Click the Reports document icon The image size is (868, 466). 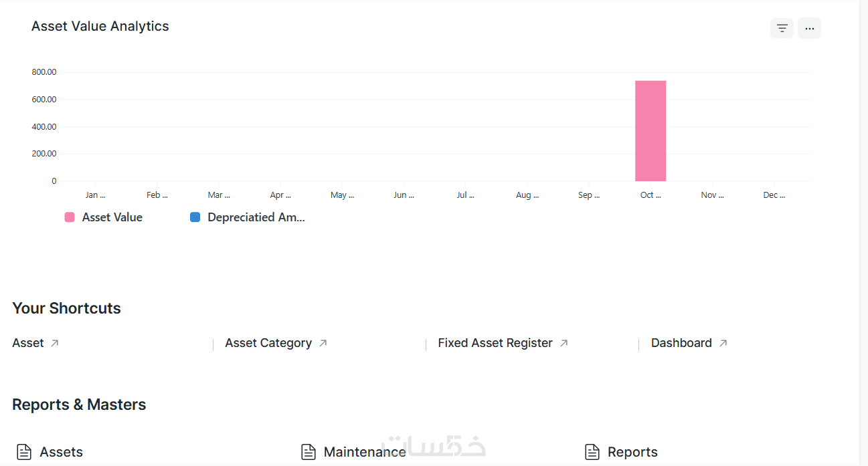pos(592,452)
